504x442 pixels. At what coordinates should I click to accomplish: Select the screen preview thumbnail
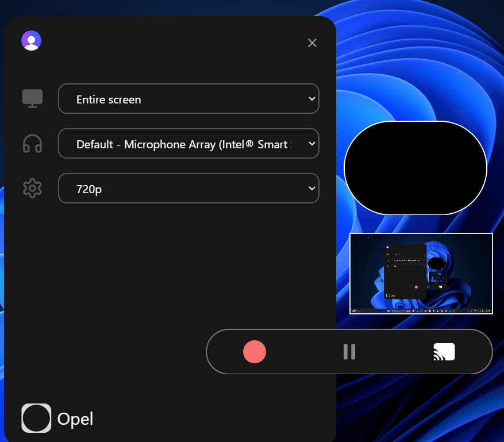pyautogui.click(x=421, y=274)
